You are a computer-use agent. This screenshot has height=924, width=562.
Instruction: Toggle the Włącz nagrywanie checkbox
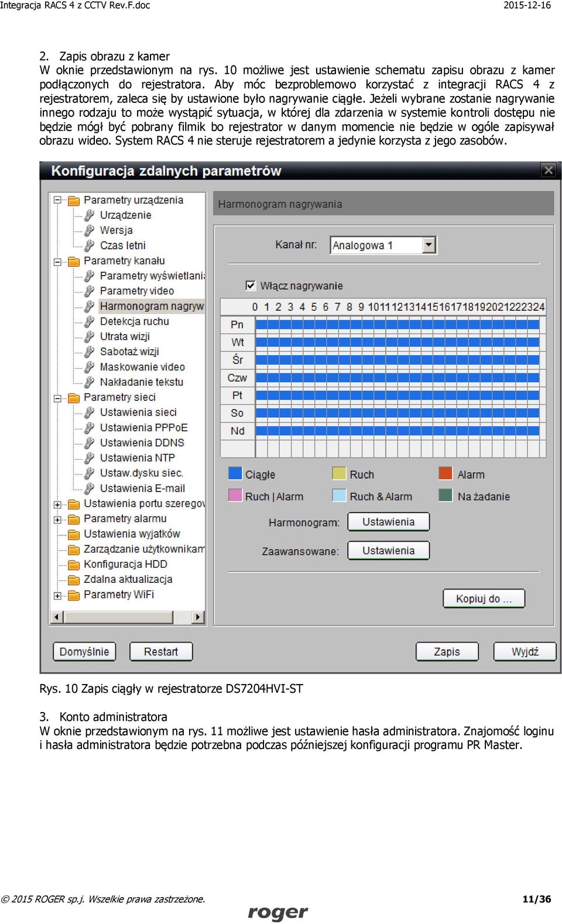[251, 286]
